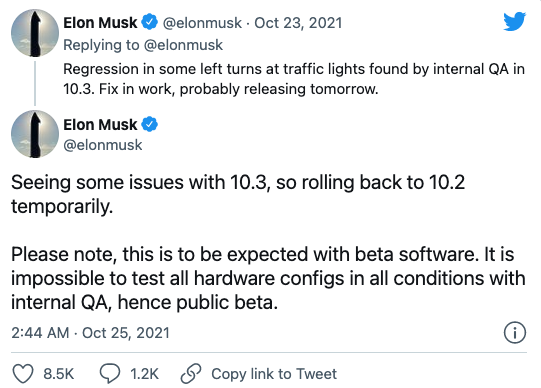Open the tweet info circle icon

515,333
